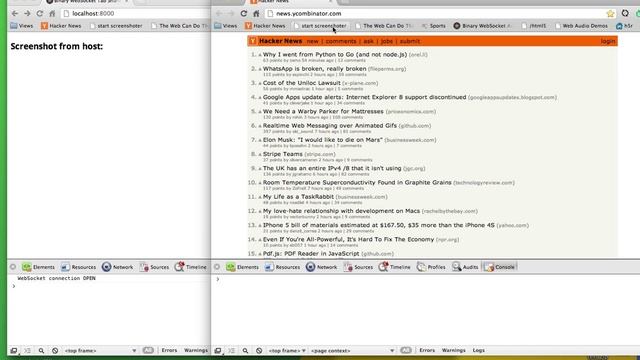Undock the Hacker News DevTools window
640x360 pixels.
218,351
